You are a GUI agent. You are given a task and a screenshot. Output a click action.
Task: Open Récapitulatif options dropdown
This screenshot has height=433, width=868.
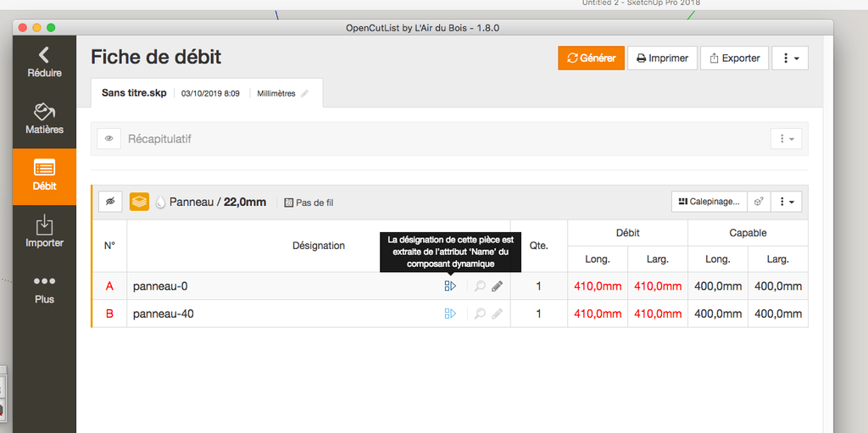pyautogui.click(x=786, y=138)
